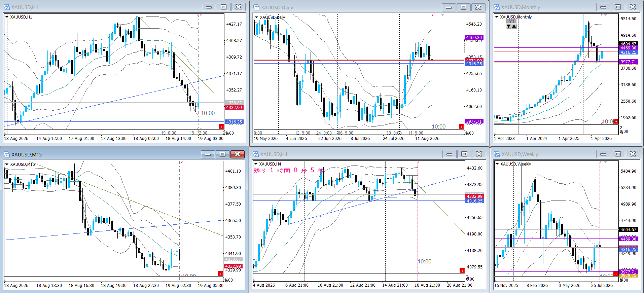Open the triangle menu beside XAUUSD,Monthly chart label
The width and height of the screenshot is (644, 293).
(497, 17)
